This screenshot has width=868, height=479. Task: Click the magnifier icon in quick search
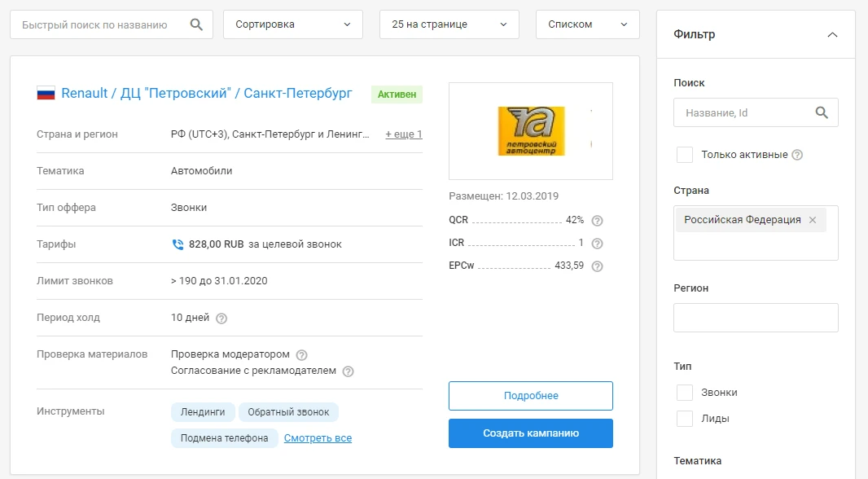196,24
